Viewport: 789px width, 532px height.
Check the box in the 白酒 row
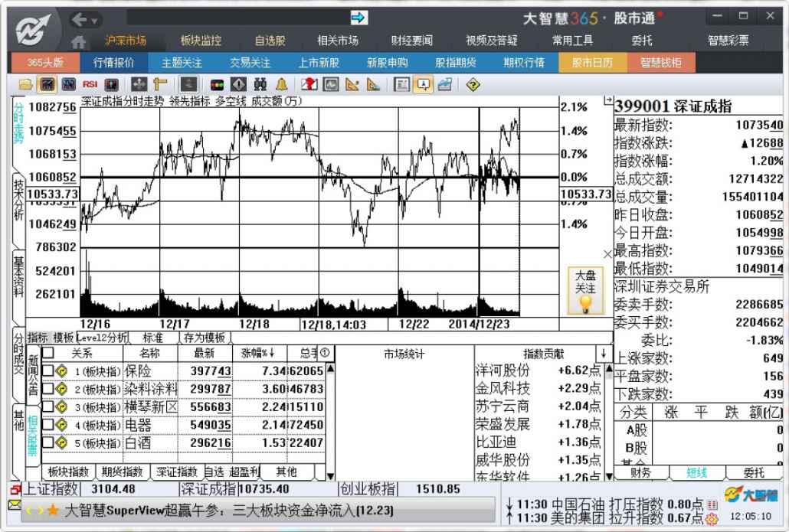[x=48, y=443]
